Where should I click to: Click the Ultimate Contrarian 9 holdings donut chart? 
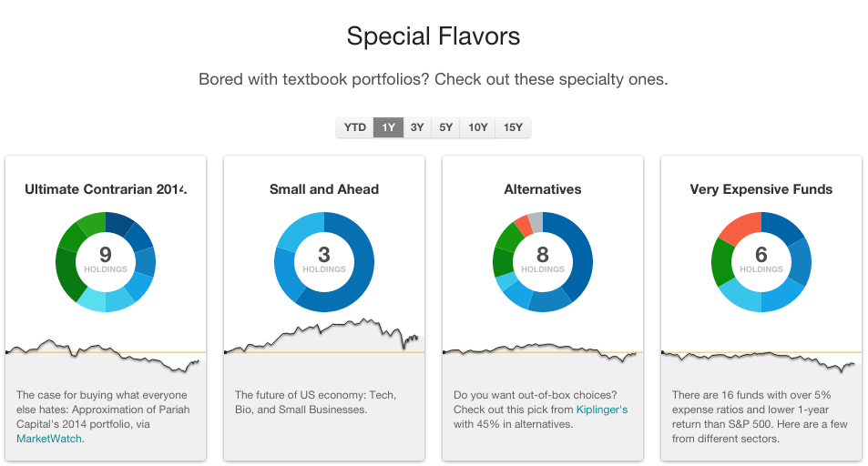click(x=106, y=262)
